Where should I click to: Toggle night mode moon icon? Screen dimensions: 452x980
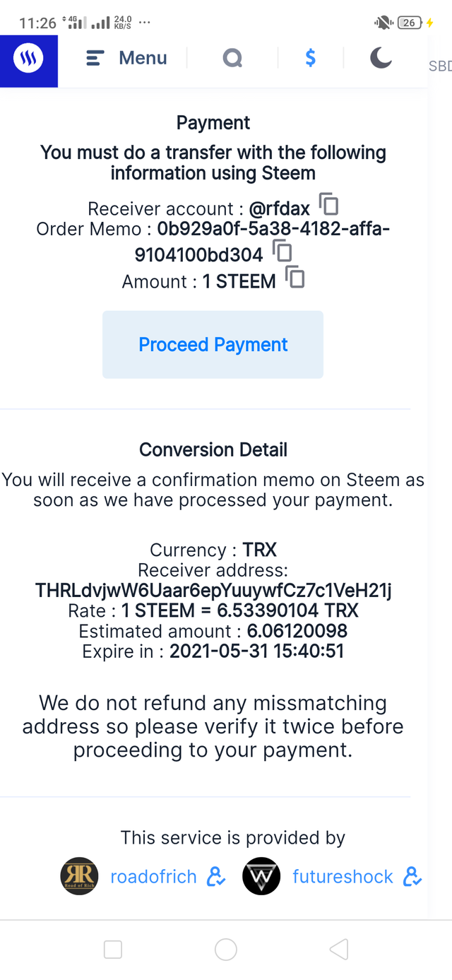tap(381, 58)
